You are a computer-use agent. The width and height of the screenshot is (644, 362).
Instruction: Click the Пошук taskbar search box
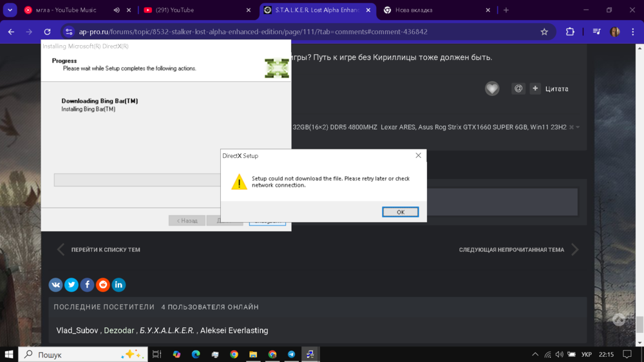83,354
